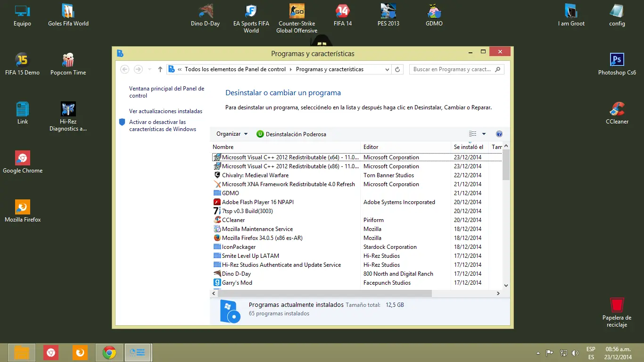Sort by the Se instaló el column
The image size is (644, 362).
click(x=471, y=147)
